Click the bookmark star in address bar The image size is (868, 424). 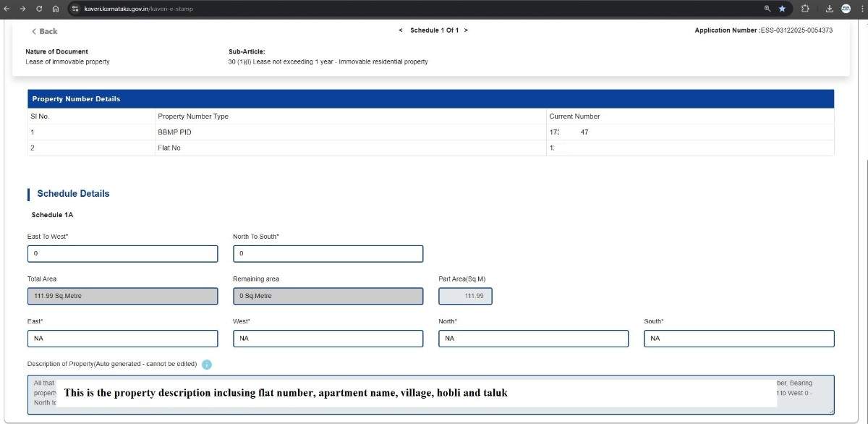point(782,9)
